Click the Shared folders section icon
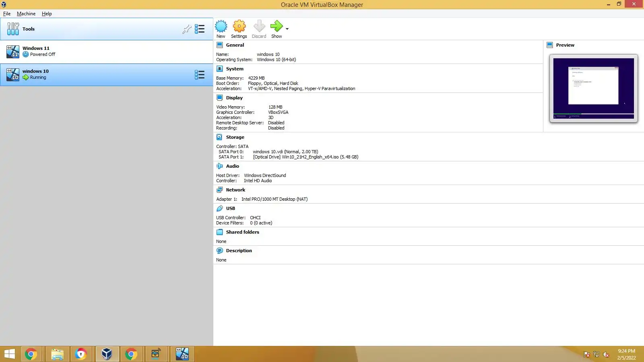Screen dimensions: 644x362 pyautogui.click(x=220, y=232)
